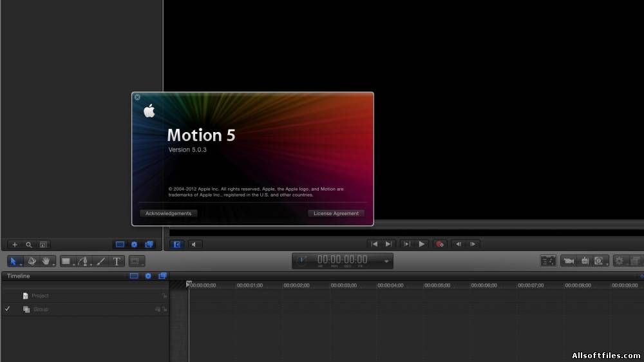
Task: Select the arrow Select/Transform tool
Action: click(x=14, y=261)
